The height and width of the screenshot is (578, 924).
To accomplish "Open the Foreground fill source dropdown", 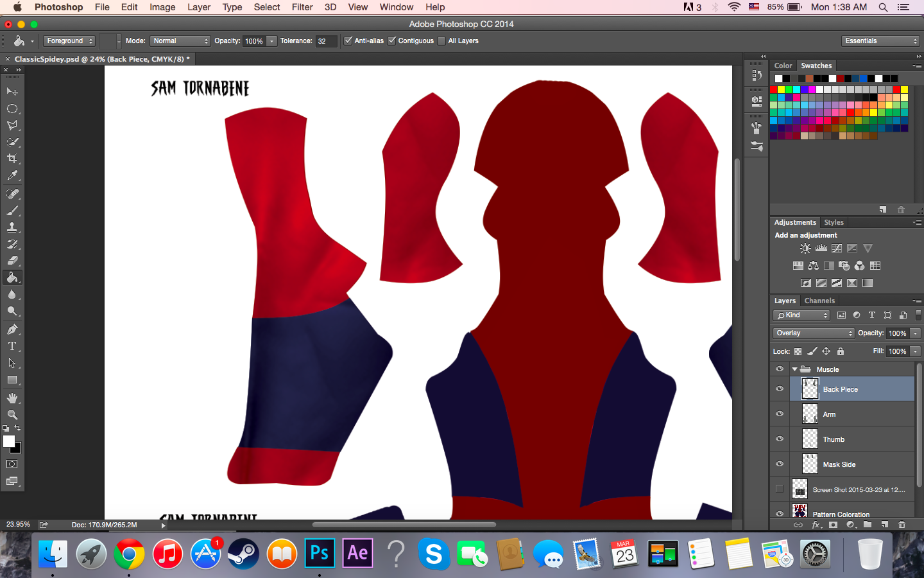I will (69, 40).
